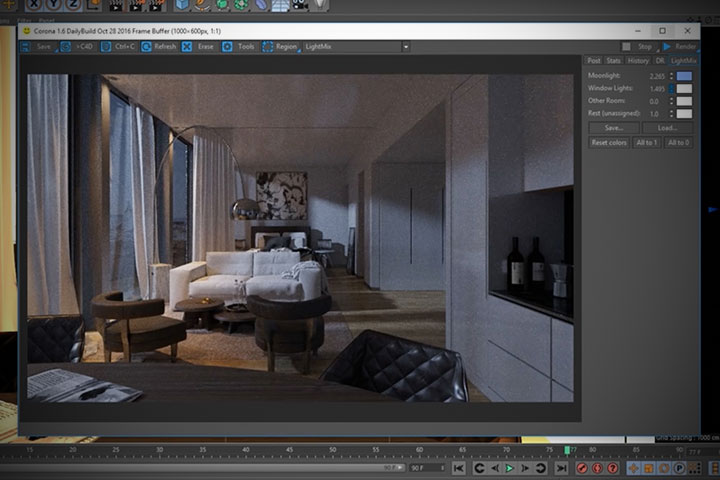Image resolution: width=720 pixels, height=480 pixels.
Task: Toggle the X axis lock in Cinema 4D toolbar
Action: [34, 5]
